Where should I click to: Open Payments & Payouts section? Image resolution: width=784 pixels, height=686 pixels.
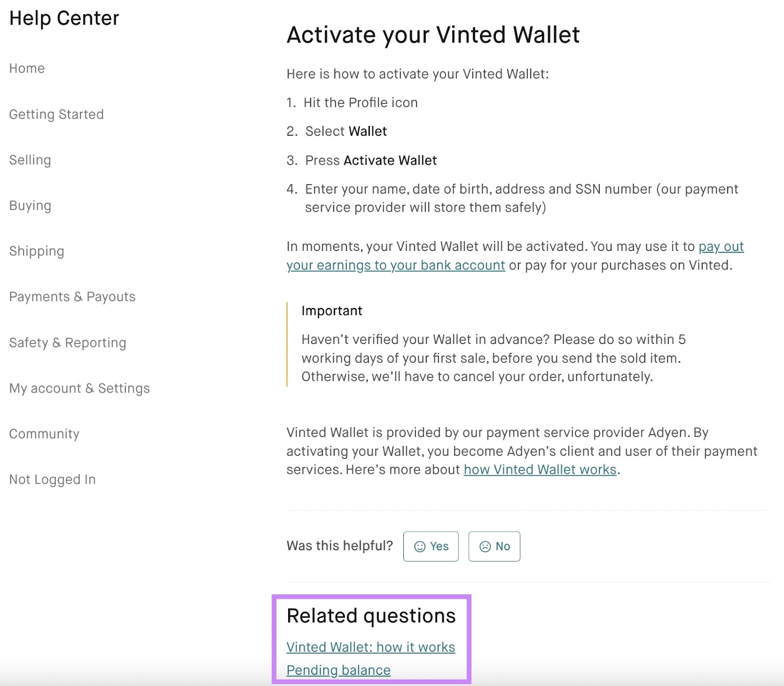point(72,296)
